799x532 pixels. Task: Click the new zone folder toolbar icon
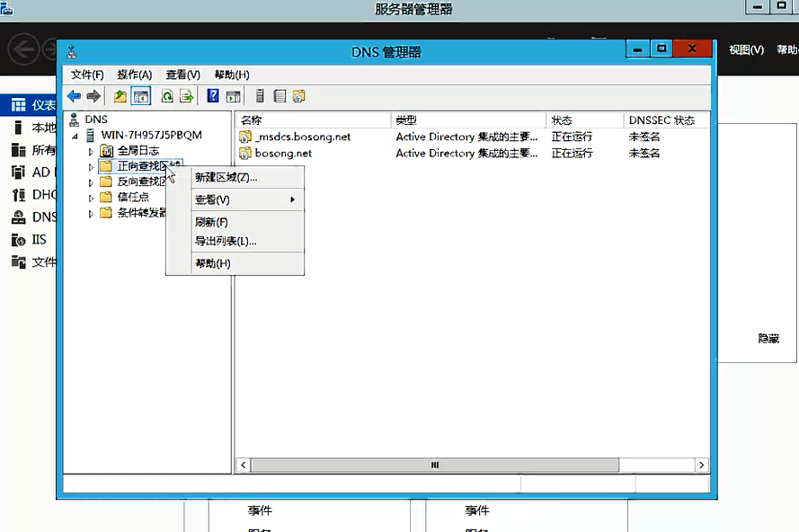tap(298, 96)
